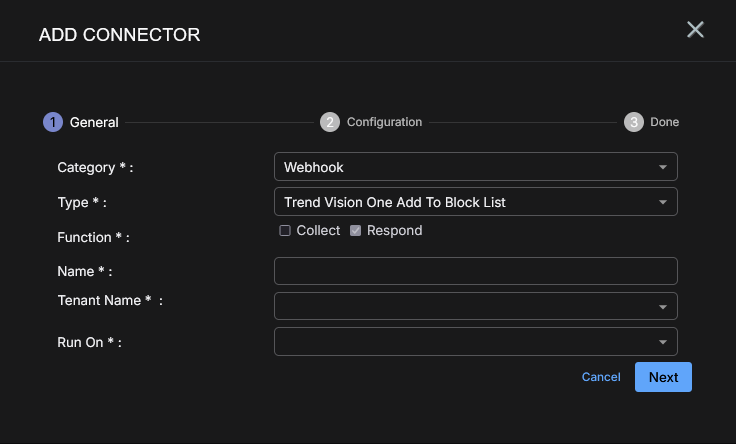Click the Tenant Name caret arrow
The image size is (736, 444).
(662, 307)
